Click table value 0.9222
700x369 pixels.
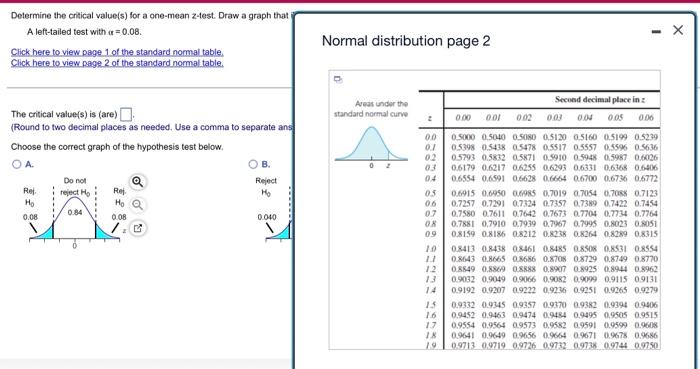(524, 290)
